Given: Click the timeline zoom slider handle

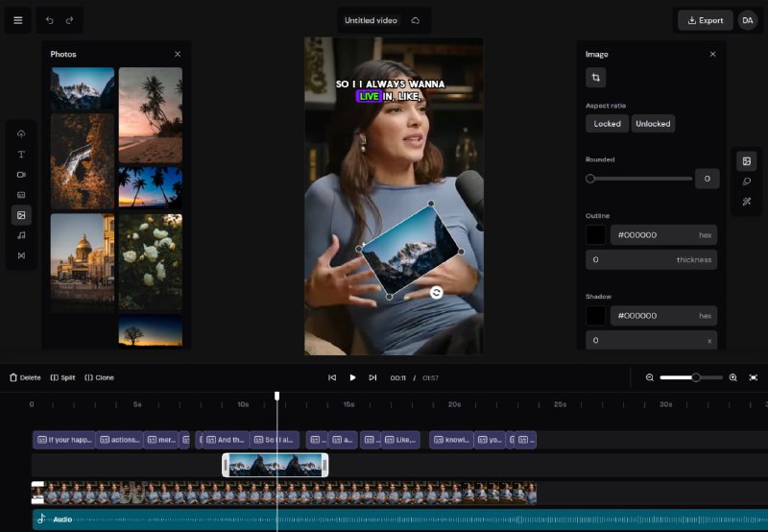Looking at the screenshot, I should pos(695,377).
